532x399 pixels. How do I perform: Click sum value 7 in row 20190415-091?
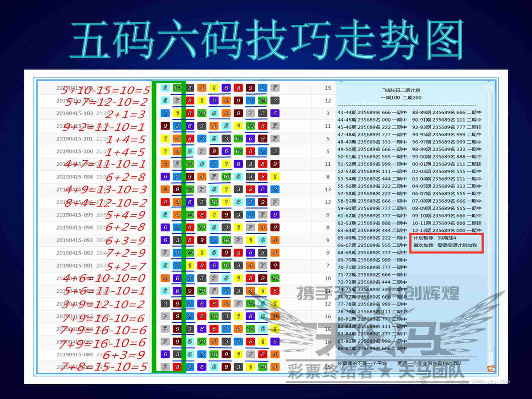pos(328,266)
